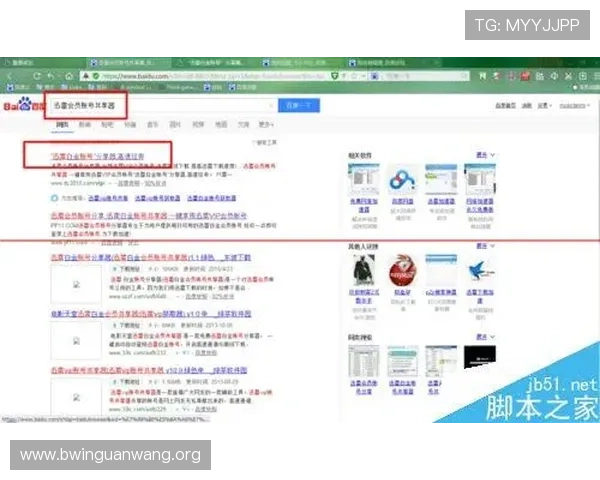
Task: Activate the second browser tab with paw icon
Action: coord(128,62)
